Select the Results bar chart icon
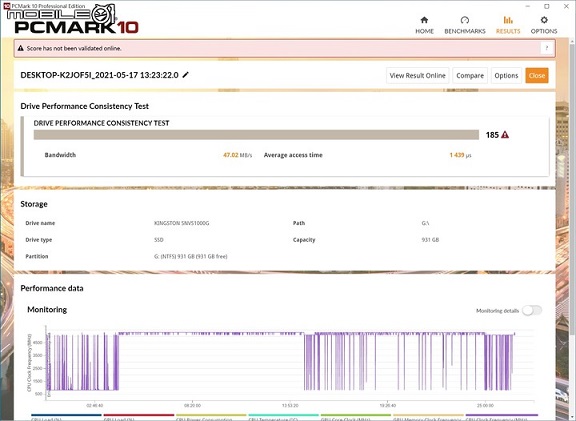Image resolution: width=576 pixels, height=421 pixels. 508,20
